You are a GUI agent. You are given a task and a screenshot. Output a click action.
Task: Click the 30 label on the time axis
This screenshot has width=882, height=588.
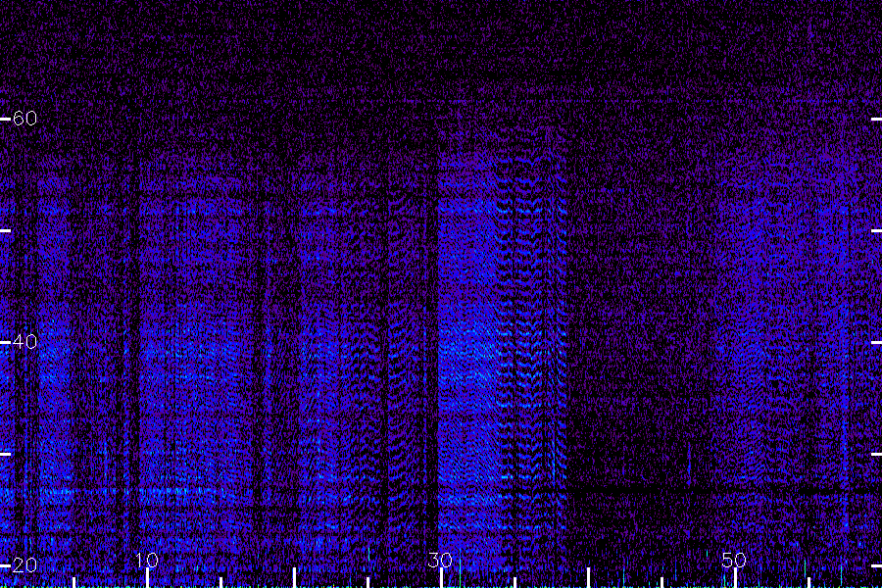point(440,560)
